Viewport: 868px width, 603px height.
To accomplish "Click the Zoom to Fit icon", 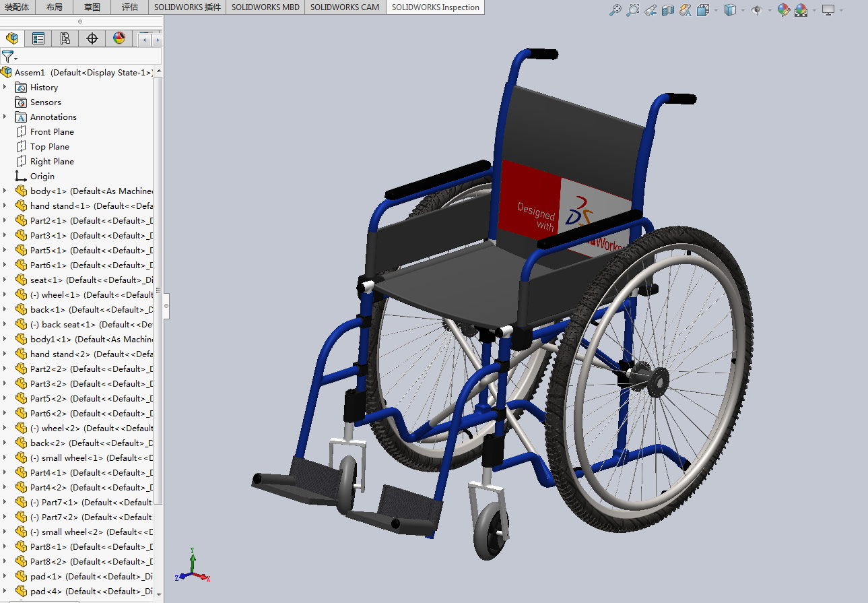I will pos(615,10).
